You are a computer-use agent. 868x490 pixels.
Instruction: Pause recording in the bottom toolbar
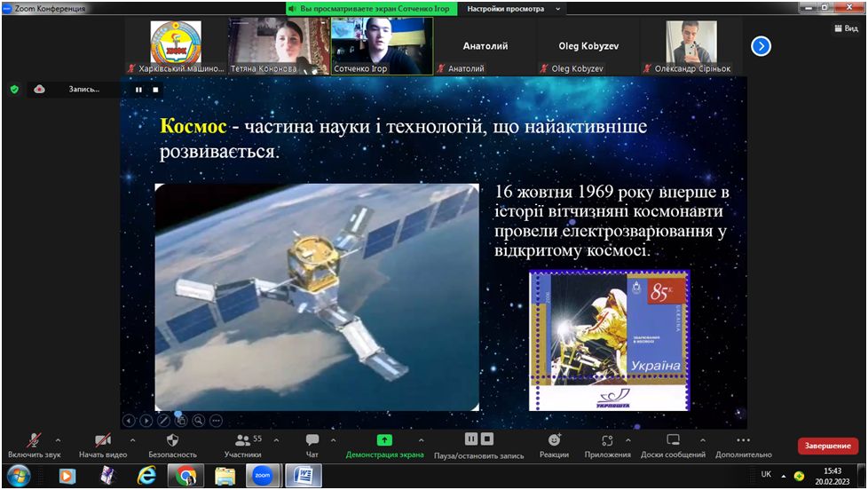(x=471, y=439)
